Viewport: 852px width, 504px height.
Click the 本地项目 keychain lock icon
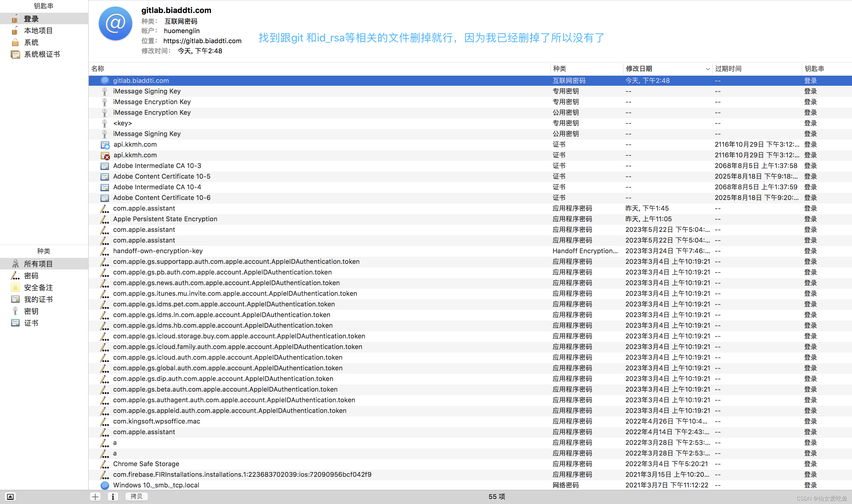tap(15, 30)
